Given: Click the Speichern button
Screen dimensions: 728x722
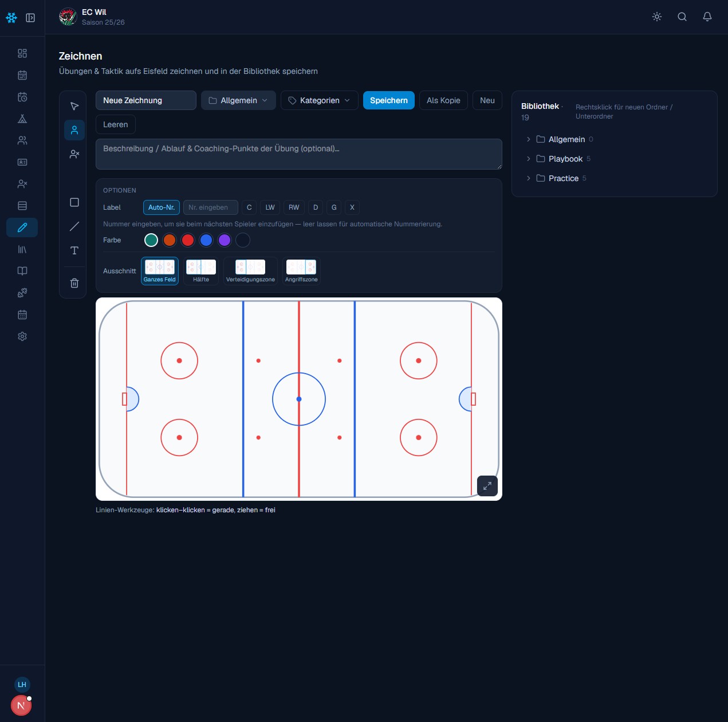Looking at the screenshot, I should point(389,100).
